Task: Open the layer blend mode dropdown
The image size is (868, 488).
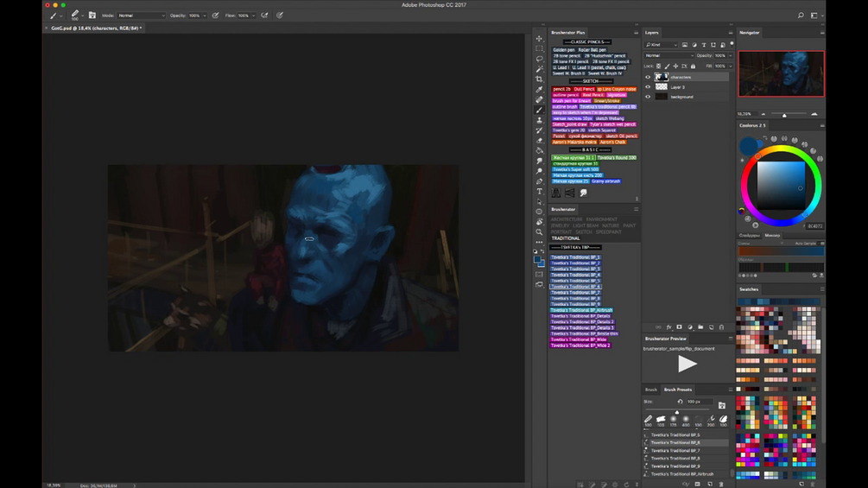Action: [668, 55]
